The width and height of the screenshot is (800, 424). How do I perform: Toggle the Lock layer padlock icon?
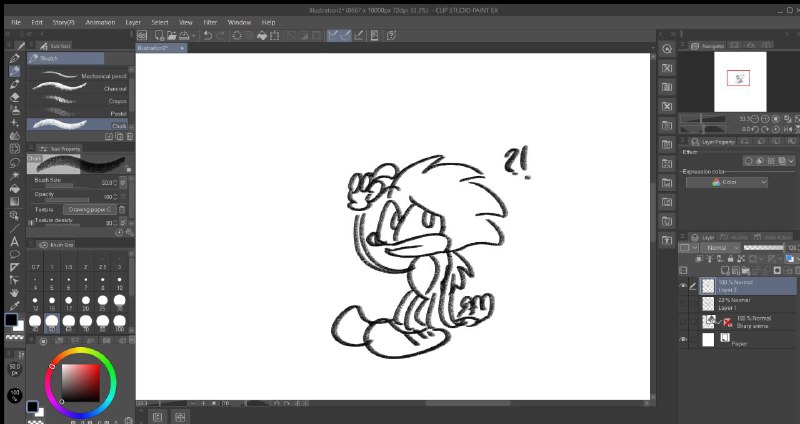click(730, 259)
